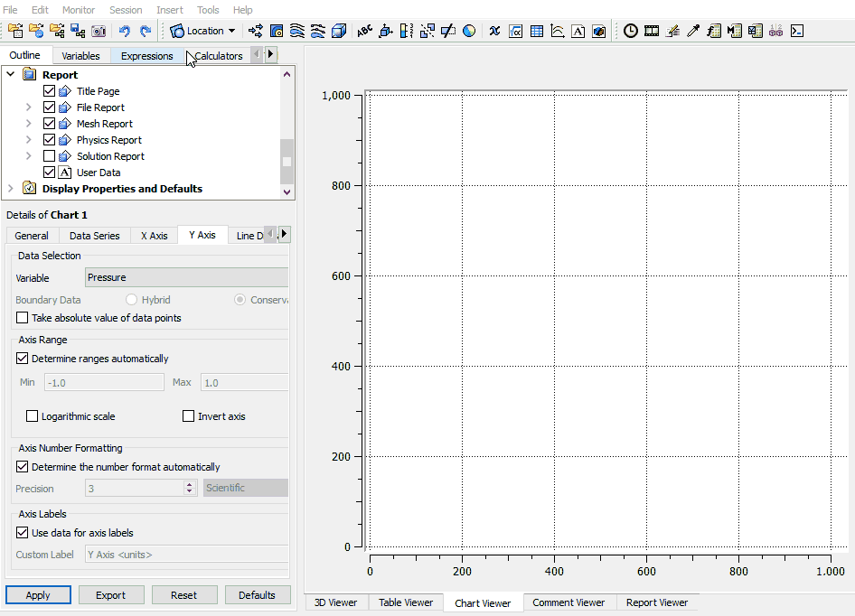Expand the Physics Report tree node
The image size is (855, 616).
point(29,140)
